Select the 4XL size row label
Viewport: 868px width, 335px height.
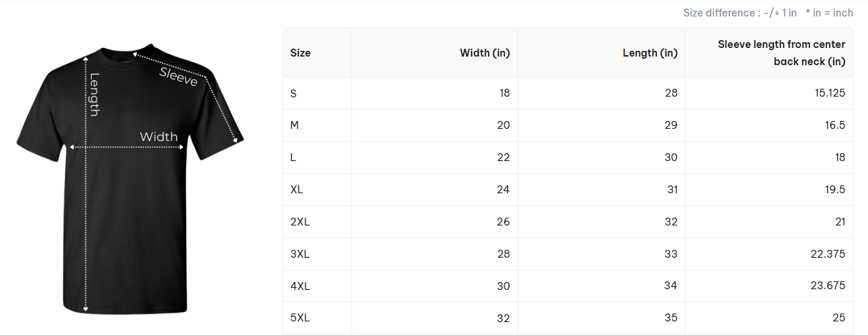coord(300,286)
